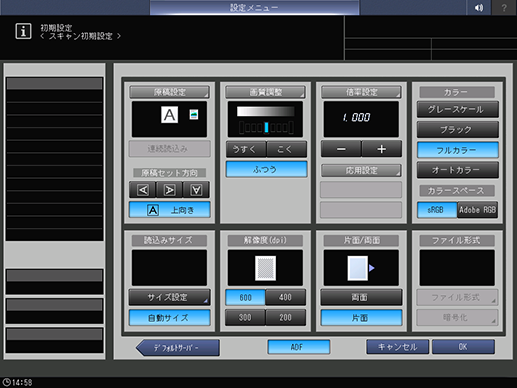Viewport: 517px width, 388px height.
Task: Open the サイズ設定 size options
Action: (x=169, y=297)
